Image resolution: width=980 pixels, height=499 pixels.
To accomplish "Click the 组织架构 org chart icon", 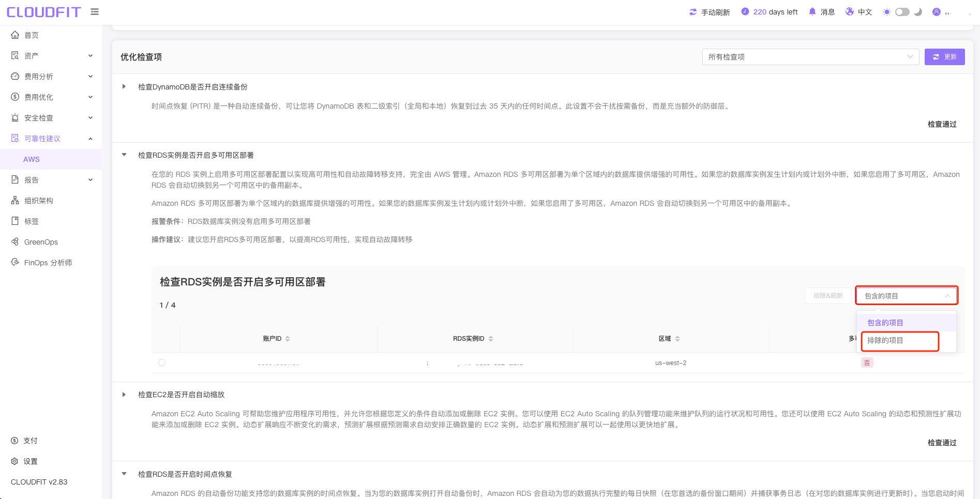I will point(15,200).
